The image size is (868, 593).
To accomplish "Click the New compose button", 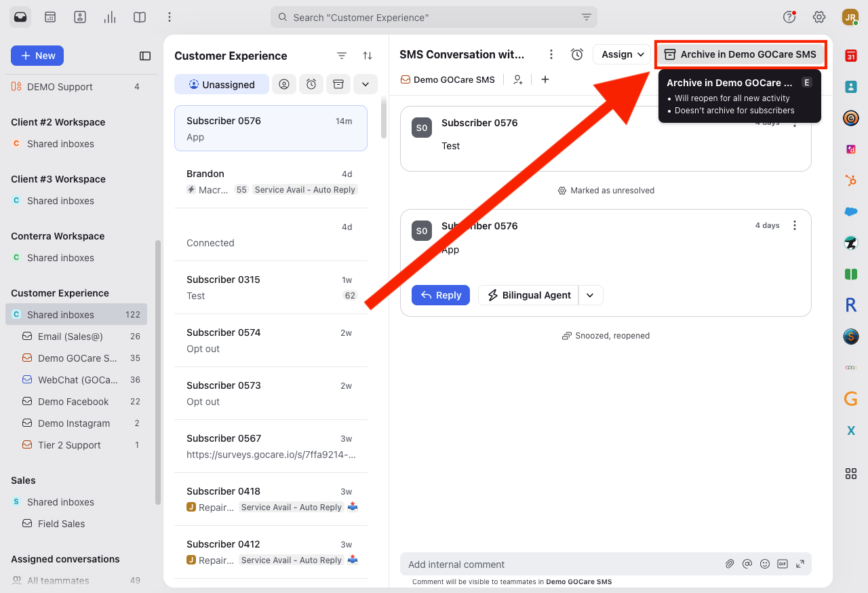I will (37, 56).
